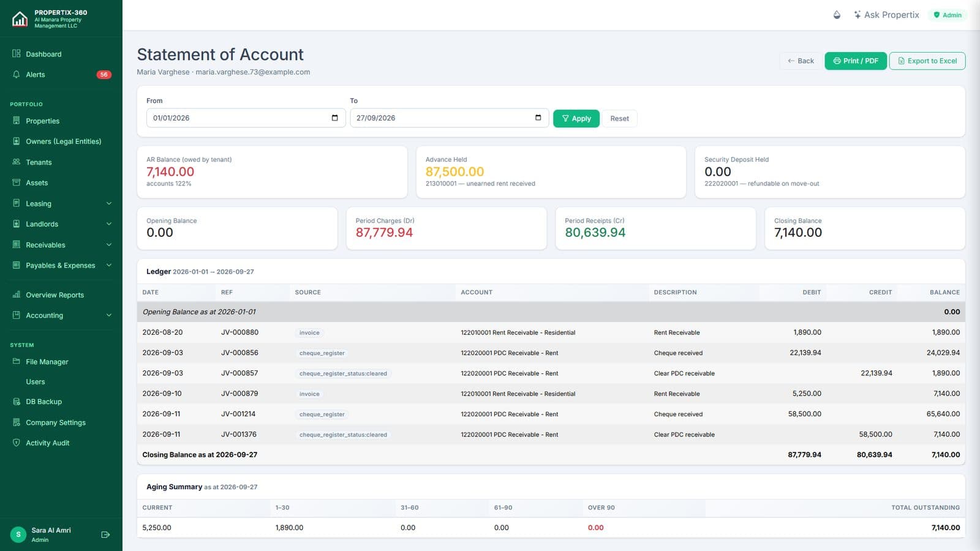
Task: Open the Dashboard sidebar icon
Action: click(17, 54)
